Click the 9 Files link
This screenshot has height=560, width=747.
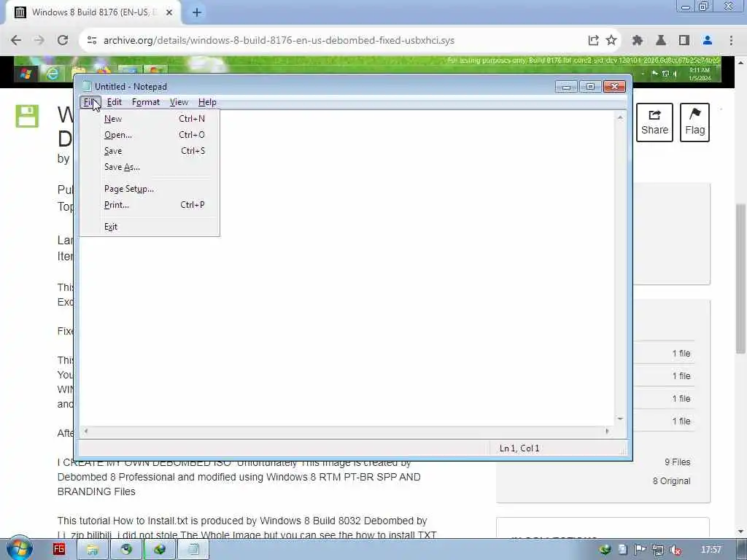pos(678,462)
